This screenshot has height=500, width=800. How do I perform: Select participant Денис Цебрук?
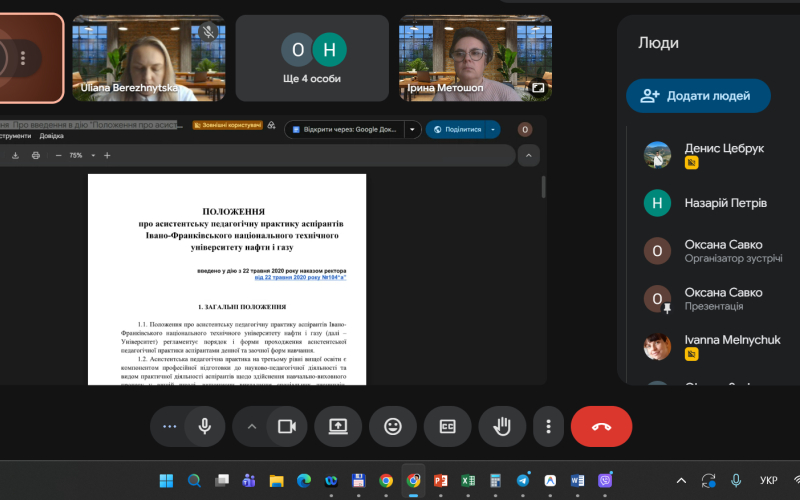coord(714,155)
